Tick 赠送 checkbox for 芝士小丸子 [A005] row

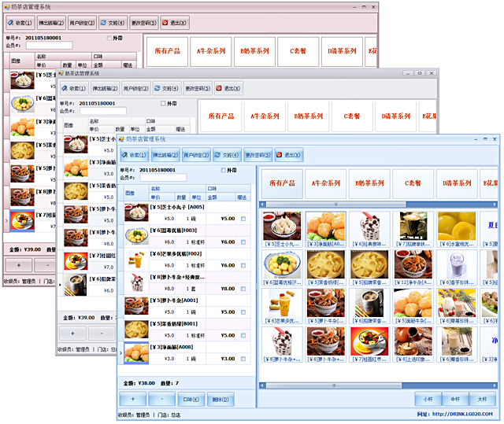(x=243, y=219)
